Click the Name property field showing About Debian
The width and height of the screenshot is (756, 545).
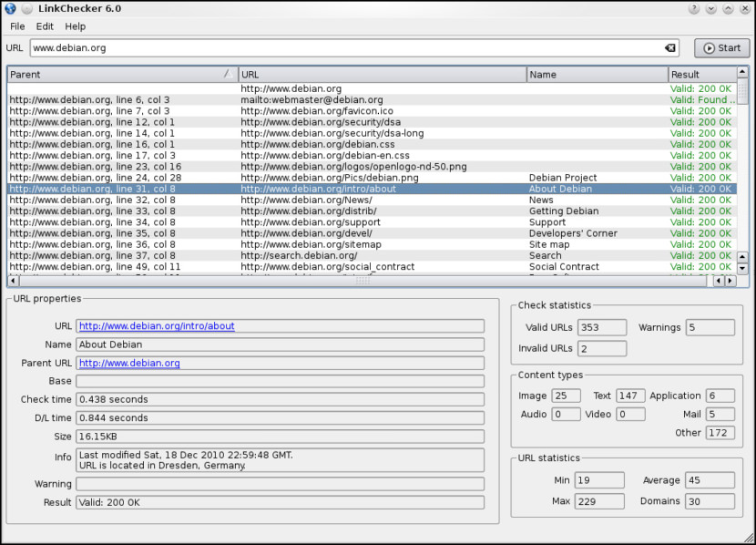click(280, 344)
